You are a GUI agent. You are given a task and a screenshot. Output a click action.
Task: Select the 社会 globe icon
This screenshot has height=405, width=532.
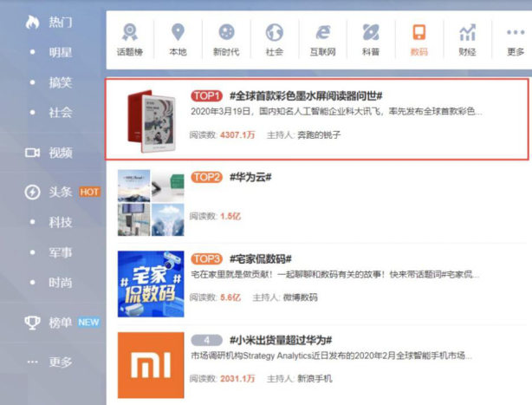click(274, 32)
